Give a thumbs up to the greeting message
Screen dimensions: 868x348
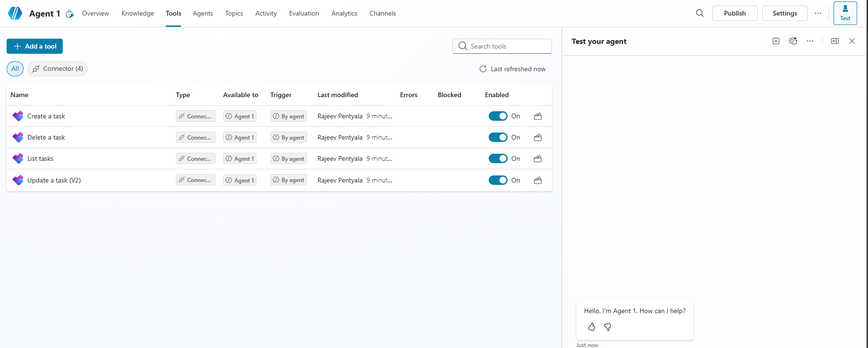pos(592,327)
